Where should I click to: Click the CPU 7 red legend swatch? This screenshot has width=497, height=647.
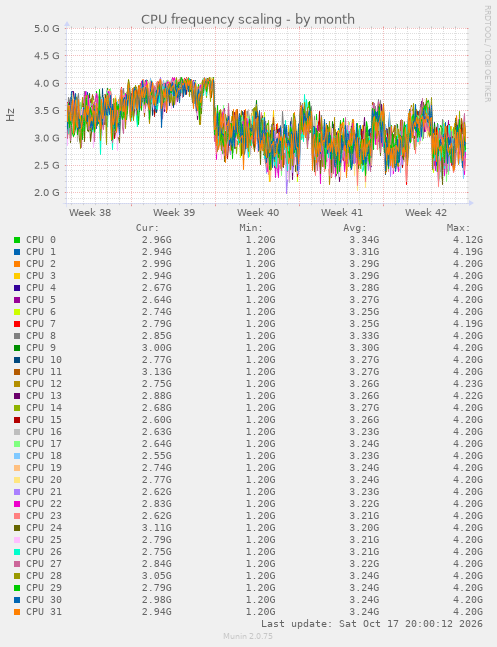click(x=17, y=324)
